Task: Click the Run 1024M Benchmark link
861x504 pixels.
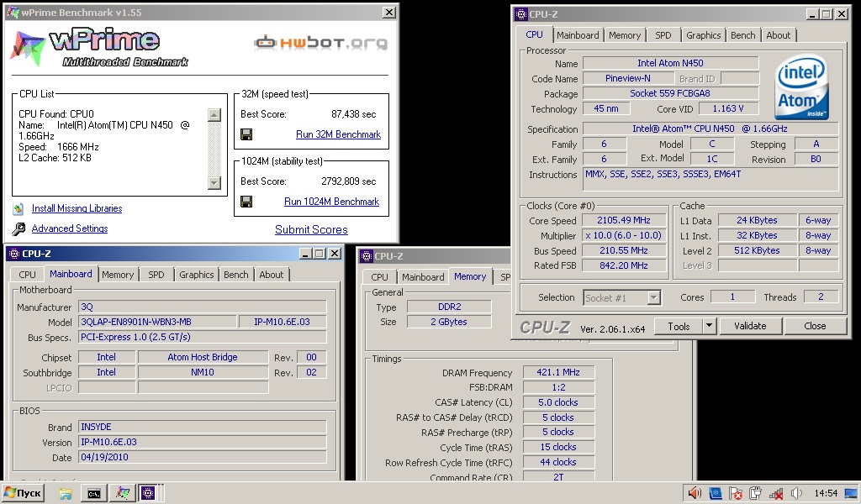Action: pos(331,202)
